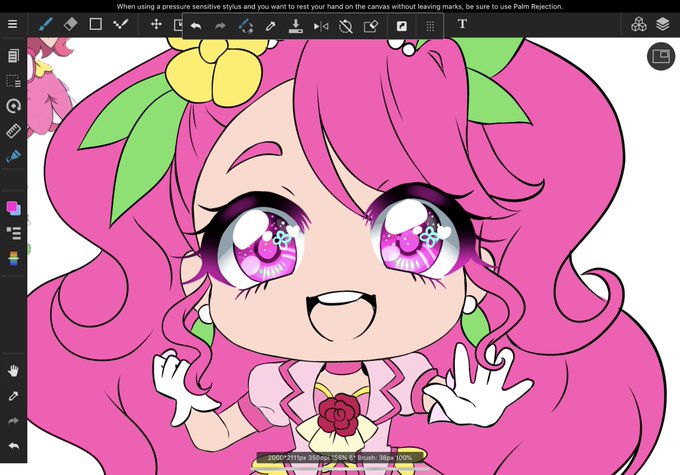Clear layer with the eraser-page icon
This screenshot has width=680, height=475.
[x=371, y=26]
